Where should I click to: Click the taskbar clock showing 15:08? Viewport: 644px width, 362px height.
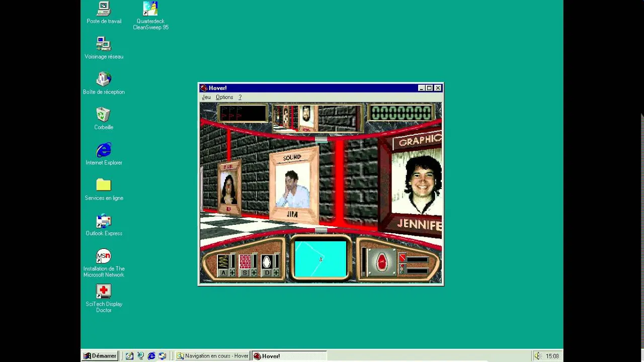click(552, 356)
